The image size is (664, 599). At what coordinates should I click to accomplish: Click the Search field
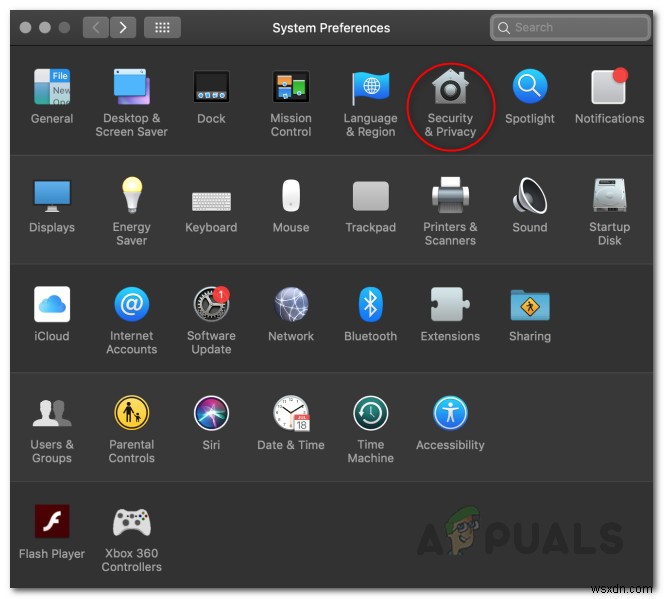(570, 28)
